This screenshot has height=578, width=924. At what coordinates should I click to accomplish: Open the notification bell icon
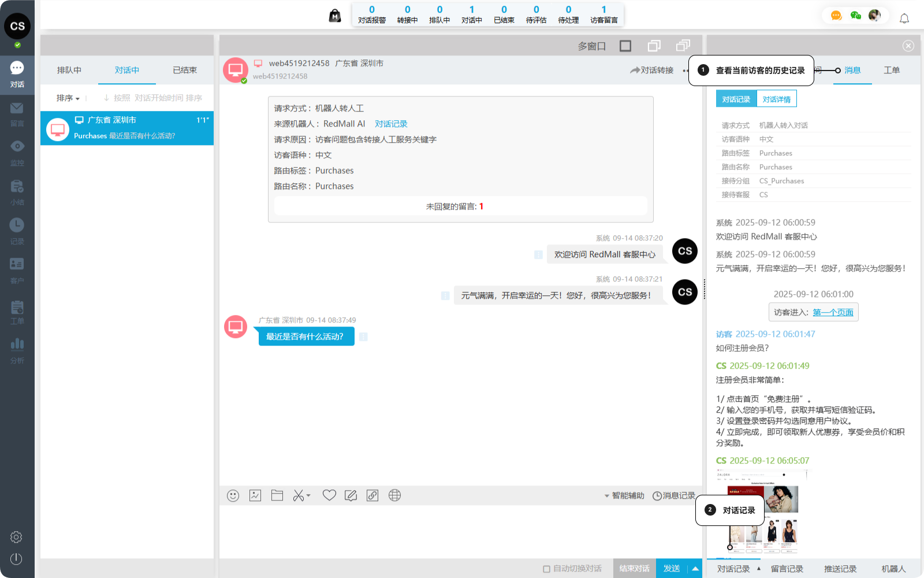pos(904,18)
